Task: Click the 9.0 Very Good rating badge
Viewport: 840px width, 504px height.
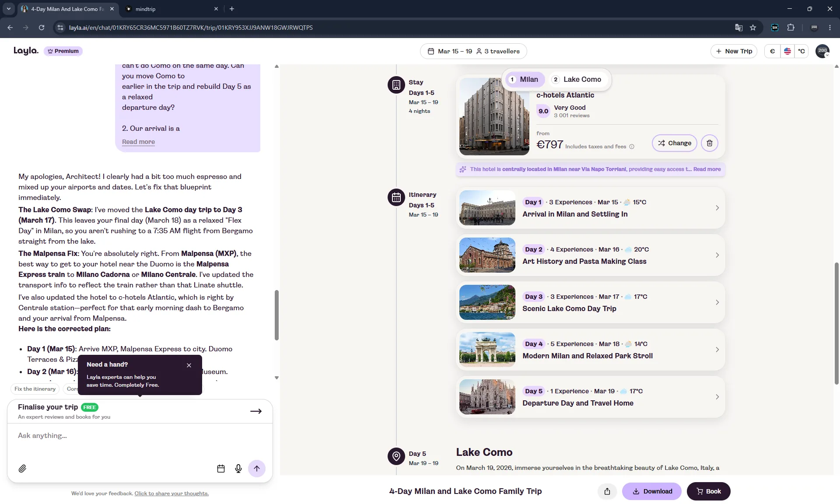Action: click(543, 111)
